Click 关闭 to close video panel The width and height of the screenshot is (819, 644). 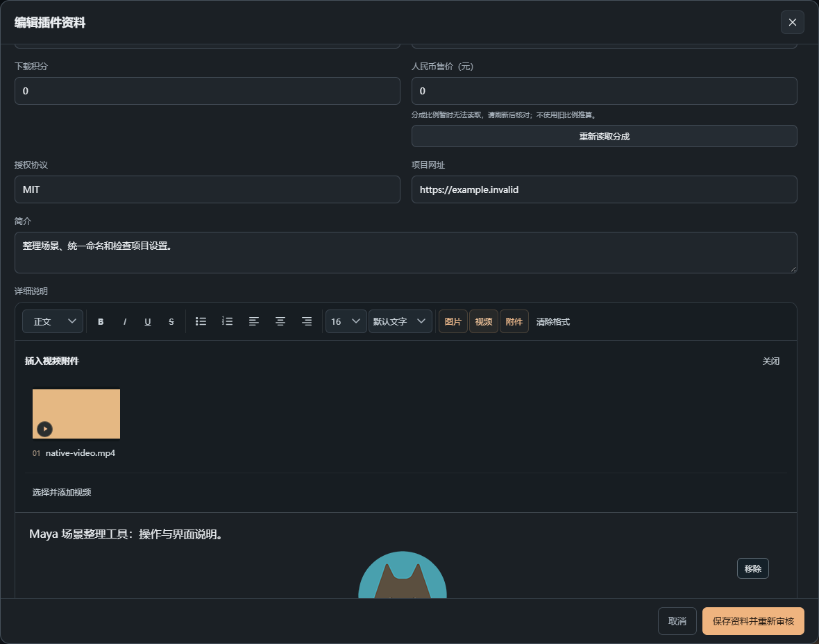point(771,362)
